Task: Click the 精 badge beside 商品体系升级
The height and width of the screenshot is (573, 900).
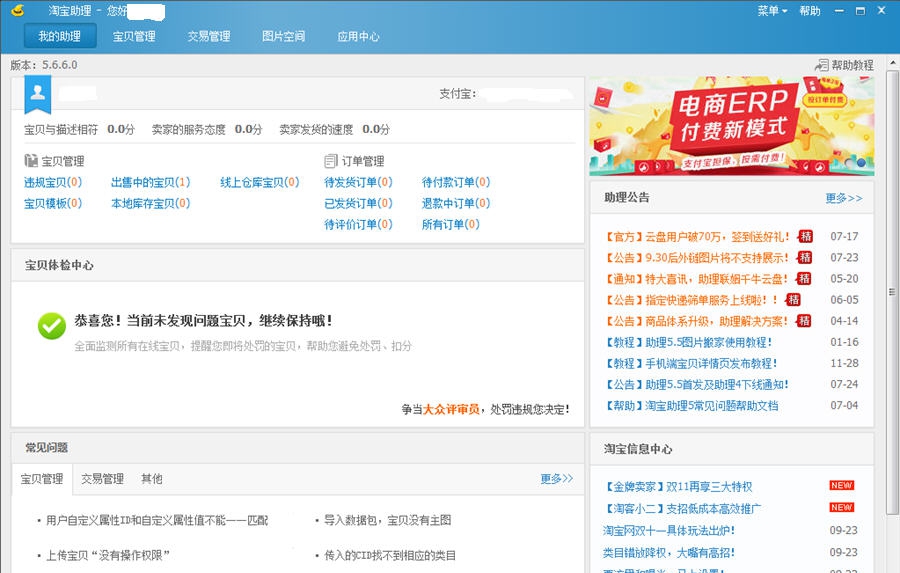Action: (805, 321)
